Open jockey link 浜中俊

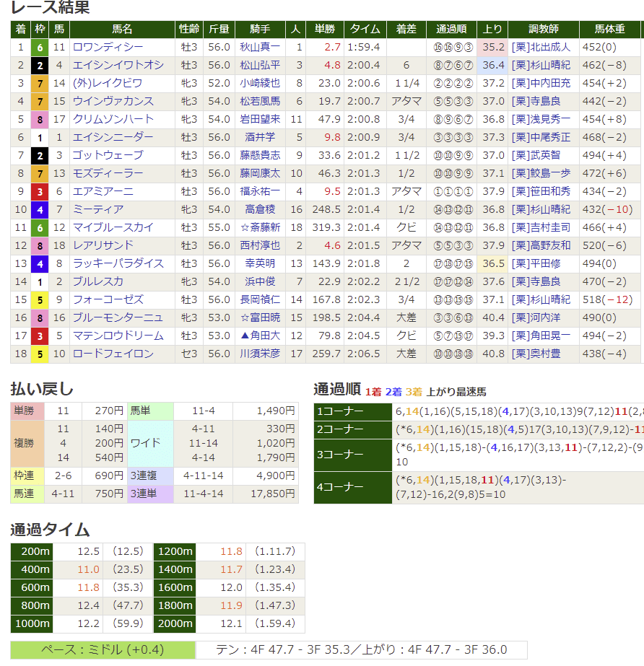tap(260, 281)
